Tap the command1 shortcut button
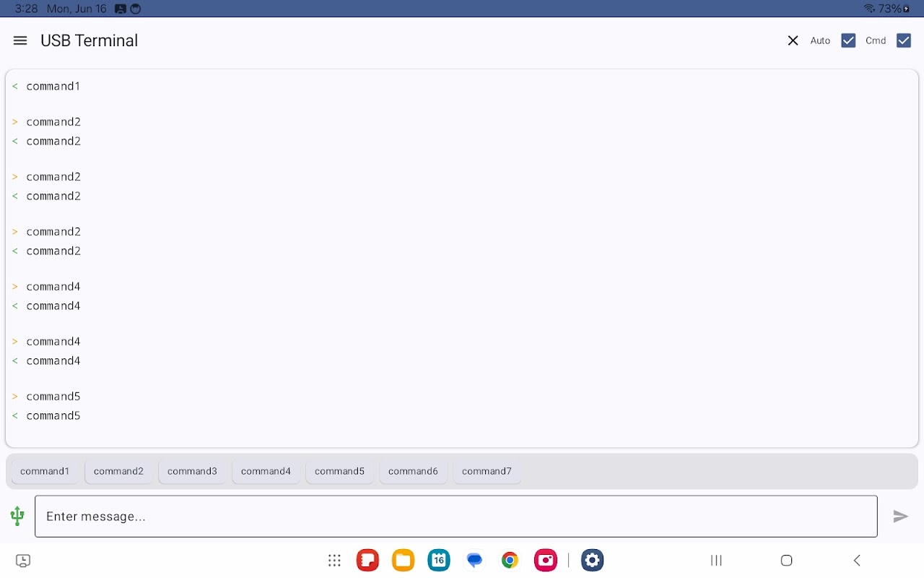This screenshot has height=578, width=924. [x=45, y=471]
